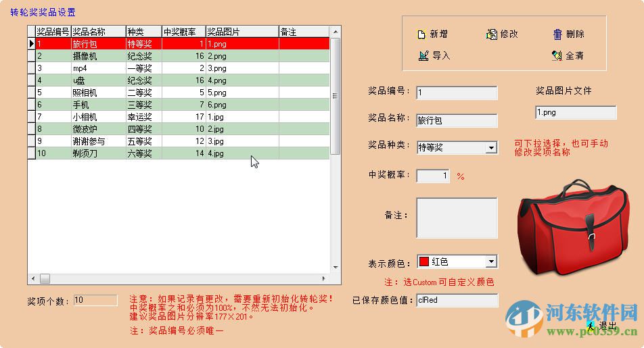Click the 删除 trash can icon
Image resolution: width=644 pixels, height=348 pixels.
pyautogui.click(x=557, y=34)
